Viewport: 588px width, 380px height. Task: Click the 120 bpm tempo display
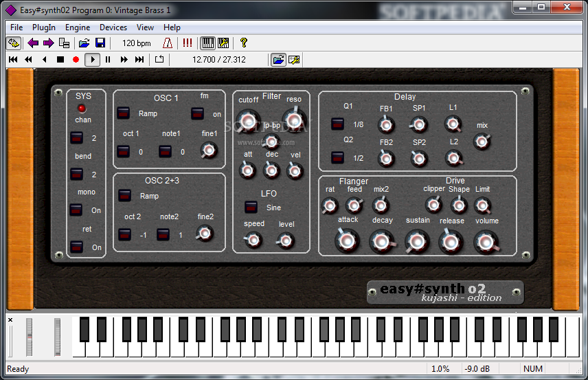coord(137,43)
